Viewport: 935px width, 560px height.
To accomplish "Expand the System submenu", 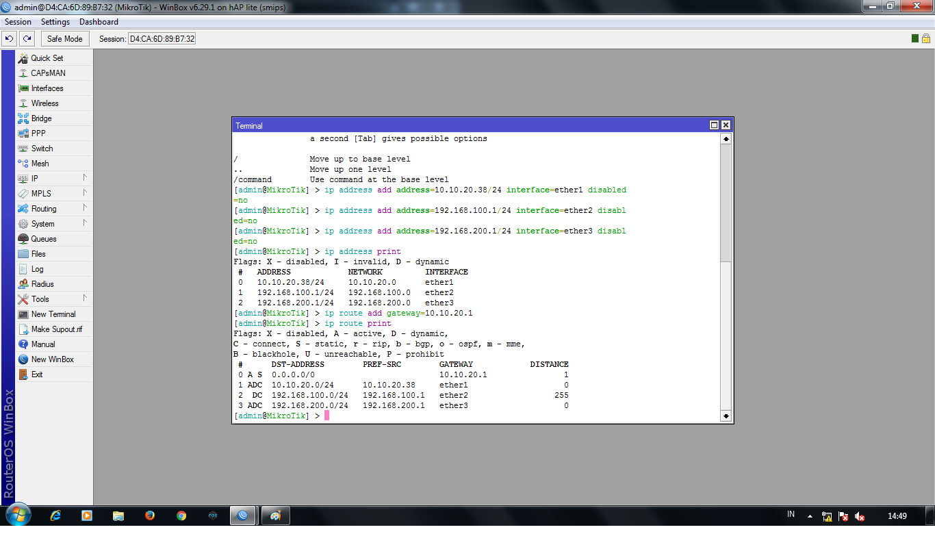I will pyautogui.click(x=53, y=224).
